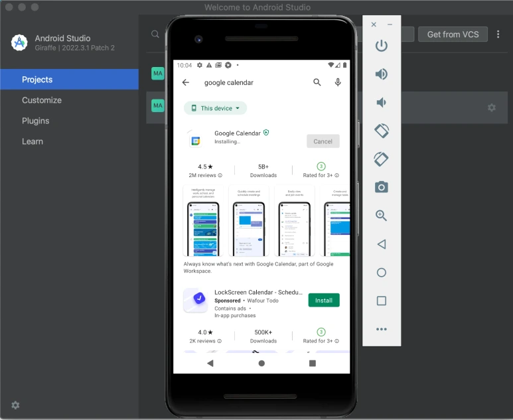Open Google Calendar app icon listing
This screenshot has height=420, width=513.
click(x=195, y=141)
